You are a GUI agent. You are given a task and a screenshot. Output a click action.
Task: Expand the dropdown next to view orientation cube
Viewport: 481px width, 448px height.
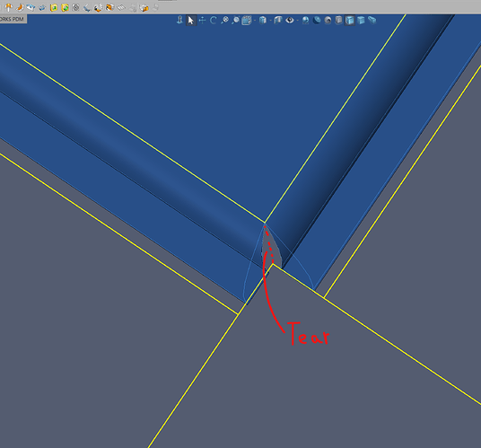click(x=270, y=21)
